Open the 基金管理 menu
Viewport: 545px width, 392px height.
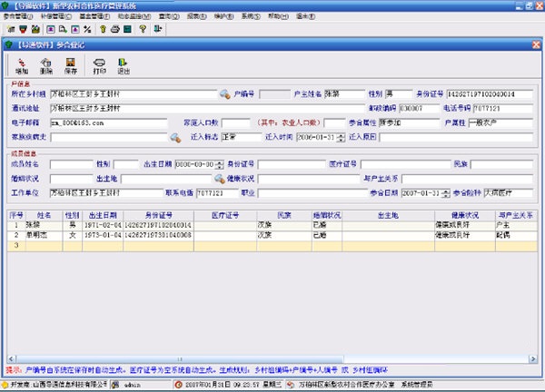94,16
